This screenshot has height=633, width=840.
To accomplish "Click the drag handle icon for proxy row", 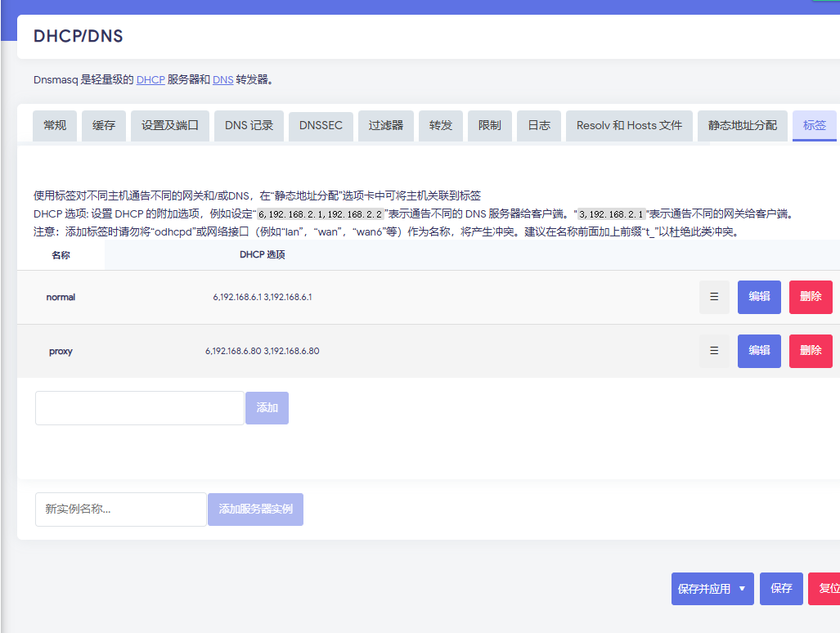I will pos(714,351).
